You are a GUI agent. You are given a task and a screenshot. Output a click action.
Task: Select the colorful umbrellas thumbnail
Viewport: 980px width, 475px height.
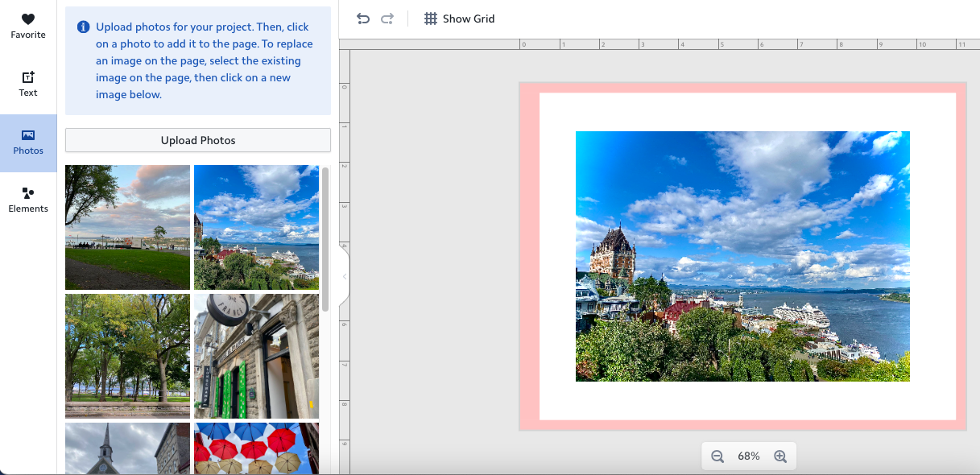pos(256,448)
